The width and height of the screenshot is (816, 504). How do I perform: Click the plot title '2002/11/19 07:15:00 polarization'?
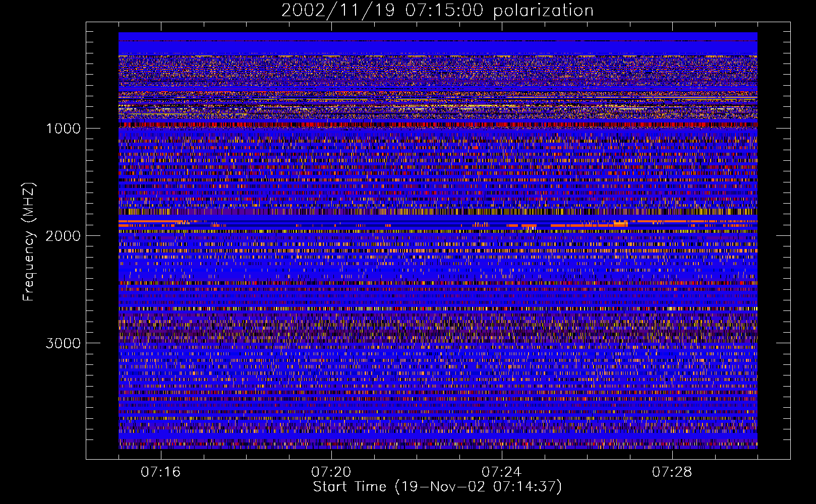tap(437, 10)
